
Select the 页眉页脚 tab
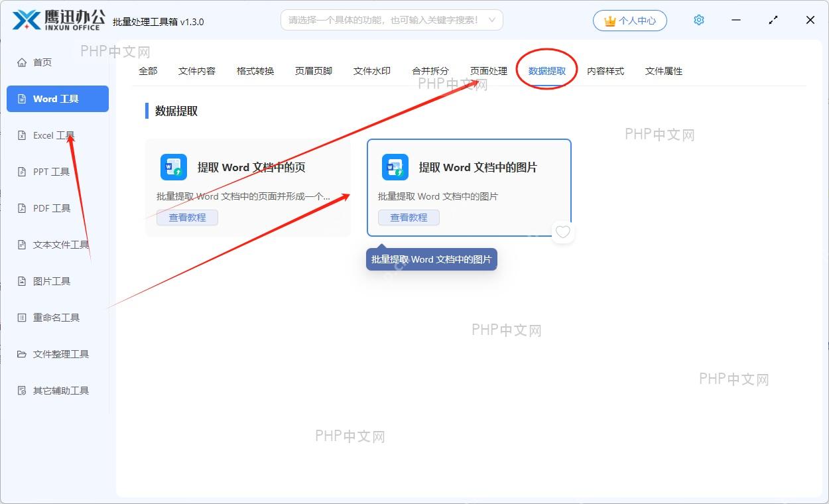314,71
